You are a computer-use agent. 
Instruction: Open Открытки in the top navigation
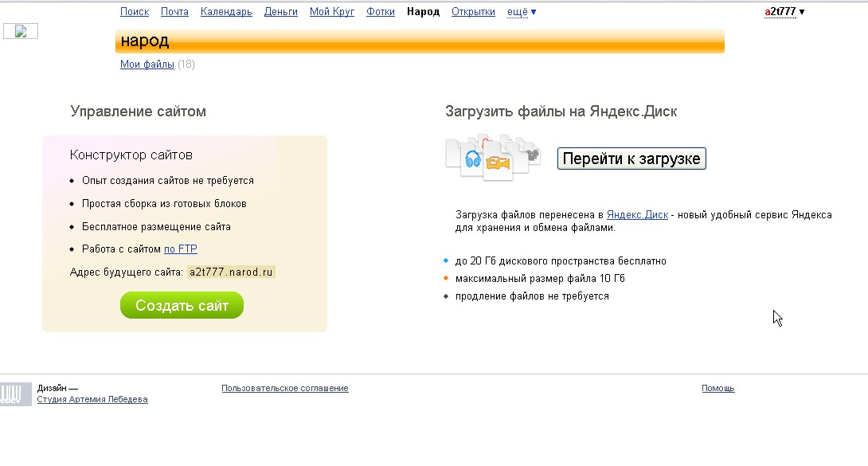point(473,12)
